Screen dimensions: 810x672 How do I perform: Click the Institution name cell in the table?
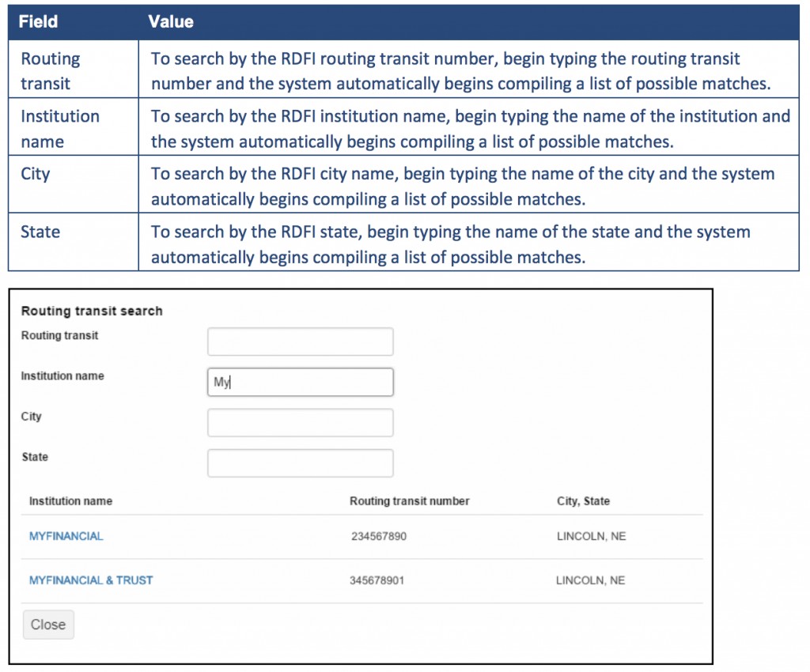[x=74, y=127]
